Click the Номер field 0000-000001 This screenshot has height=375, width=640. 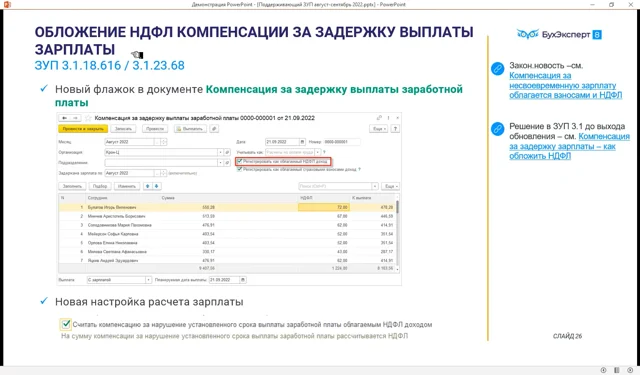point(342,142)
